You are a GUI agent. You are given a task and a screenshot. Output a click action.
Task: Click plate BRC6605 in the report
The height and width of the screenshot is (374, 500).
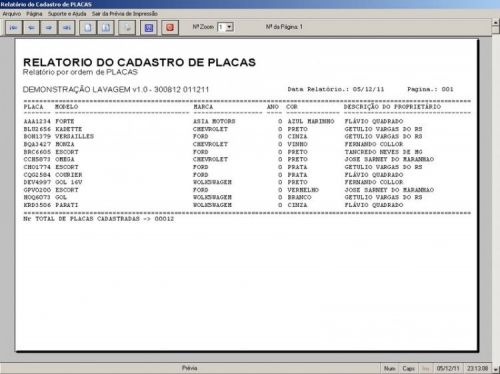[x=37, y=152]
